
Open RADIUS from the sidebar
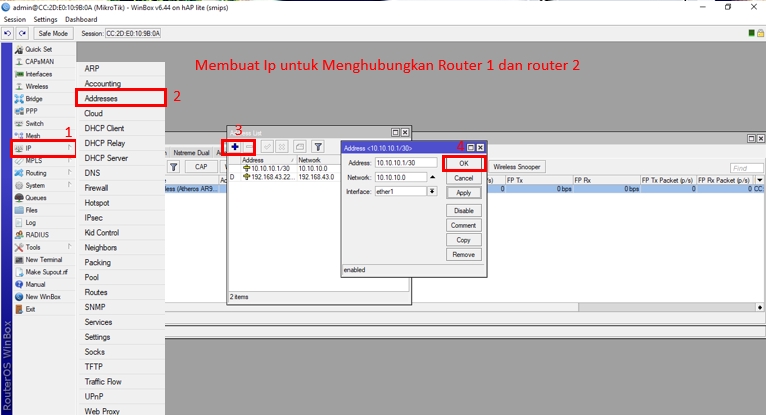click(37, 235)
